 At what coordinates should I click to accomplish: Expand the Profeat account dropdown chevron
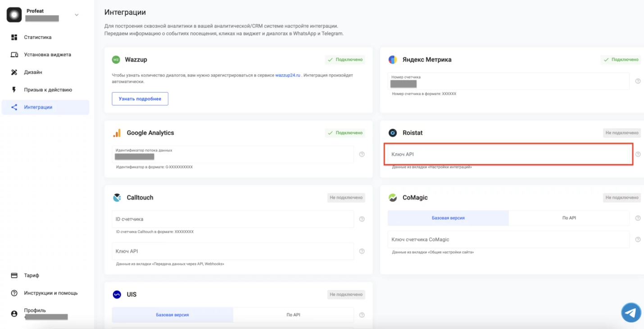(77, 15)
